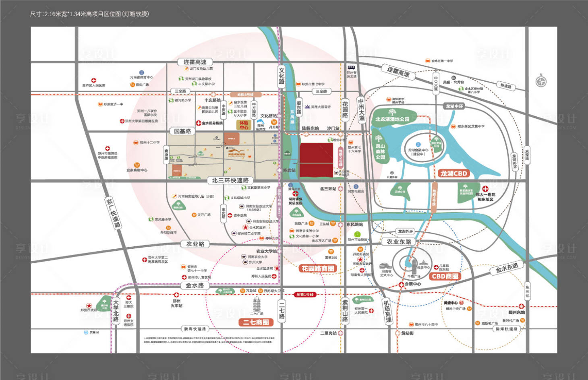
Task: Select the 龙湖CBD badge
Action: (453, 173)
